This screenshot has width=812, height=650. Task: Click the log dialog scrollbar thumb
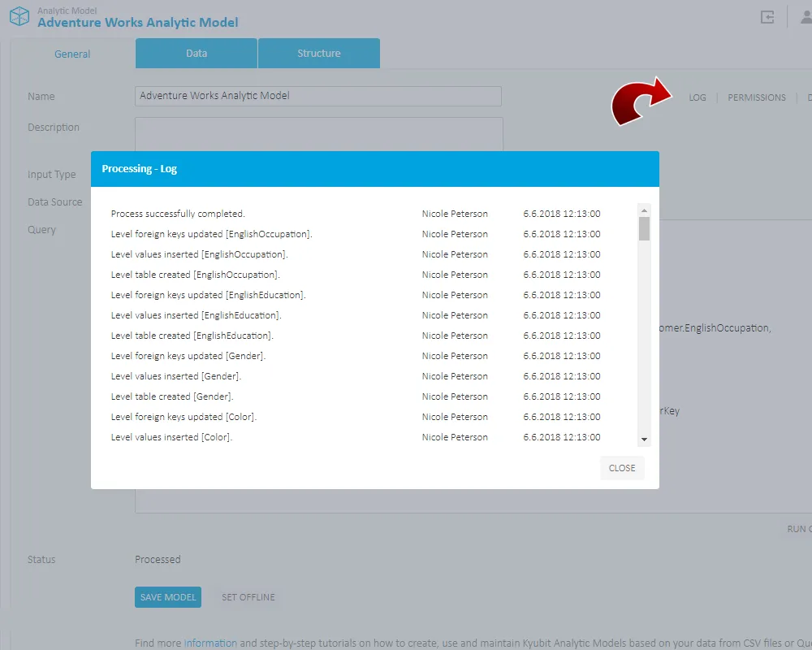pyautogui.click(x=644, y=228)
